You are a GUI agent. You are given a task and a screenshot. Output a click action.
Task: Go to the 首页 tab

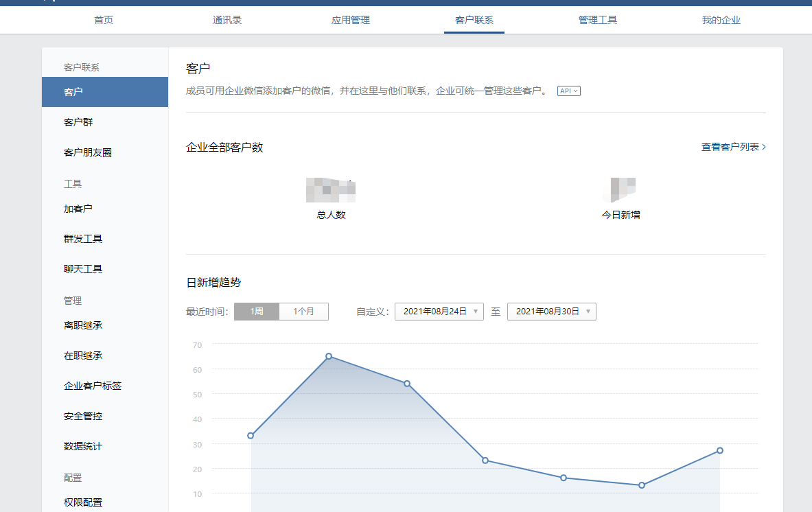104,20
